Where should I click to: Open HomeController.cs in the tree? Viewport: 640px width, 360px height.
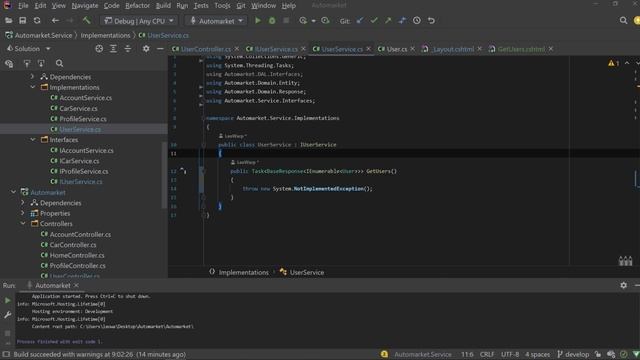[x=77, y=255]
